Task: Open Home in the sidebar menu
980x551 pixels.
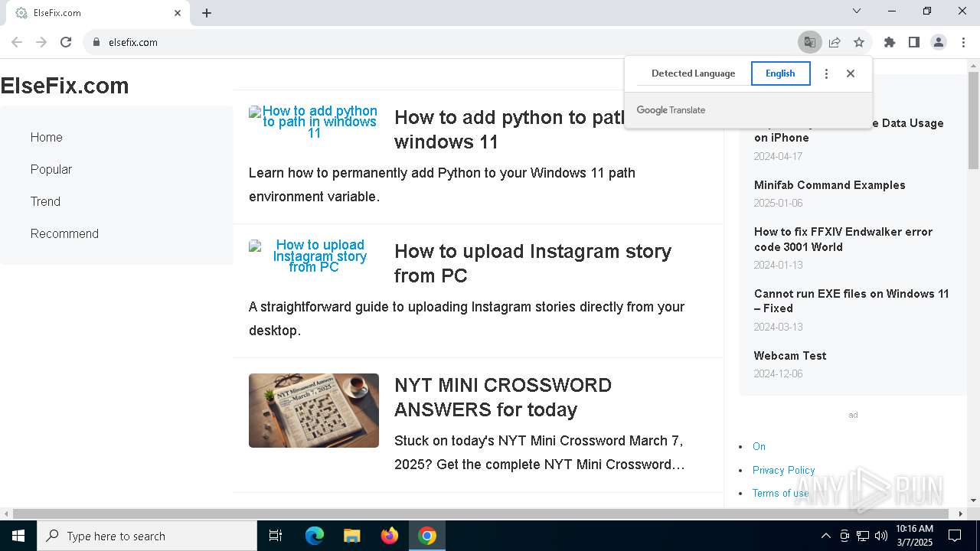Action: tap(47, 138)
